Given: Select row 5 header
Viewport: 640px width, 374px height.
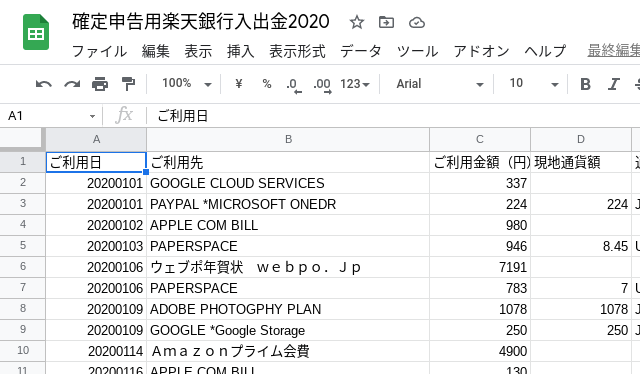Looking at the screenshot, I should click(23, 246).
